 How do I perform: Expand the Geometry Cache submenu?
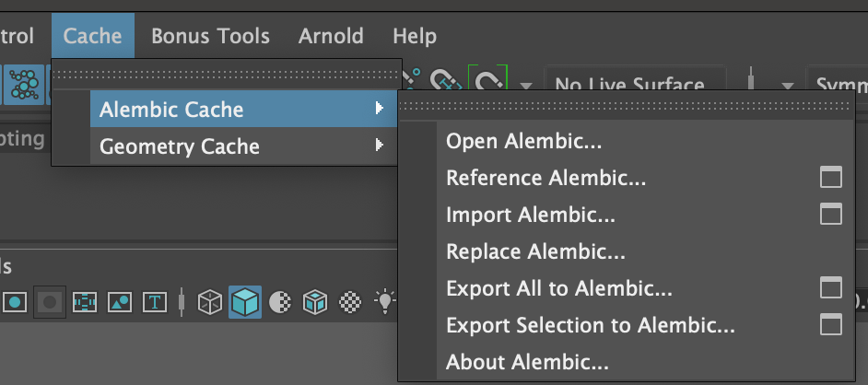[x=243, y=146]
